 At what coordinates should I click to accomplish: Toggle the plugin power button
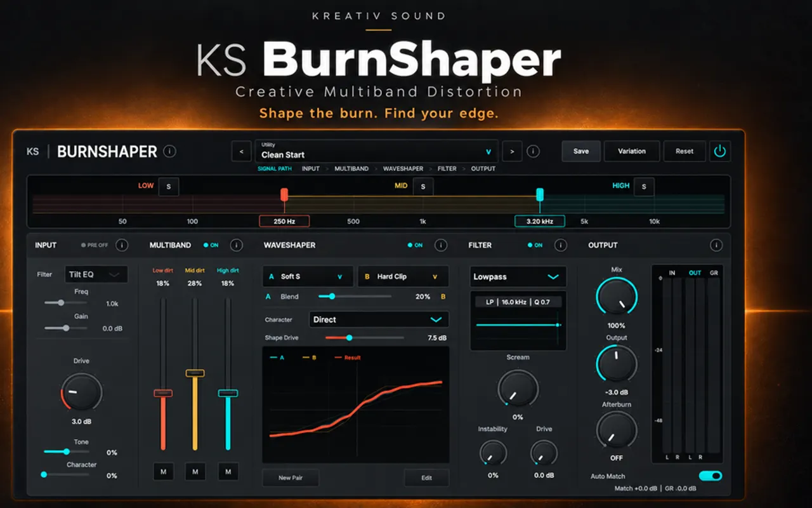click(x=720, y=151)
